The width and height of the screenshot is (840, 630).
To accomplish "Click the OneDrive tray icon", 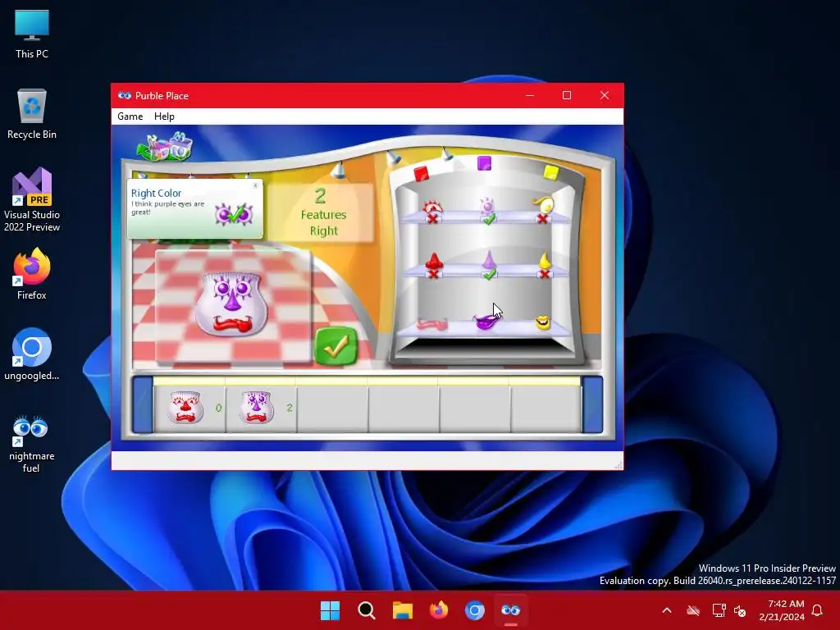I will coord(693,610).
